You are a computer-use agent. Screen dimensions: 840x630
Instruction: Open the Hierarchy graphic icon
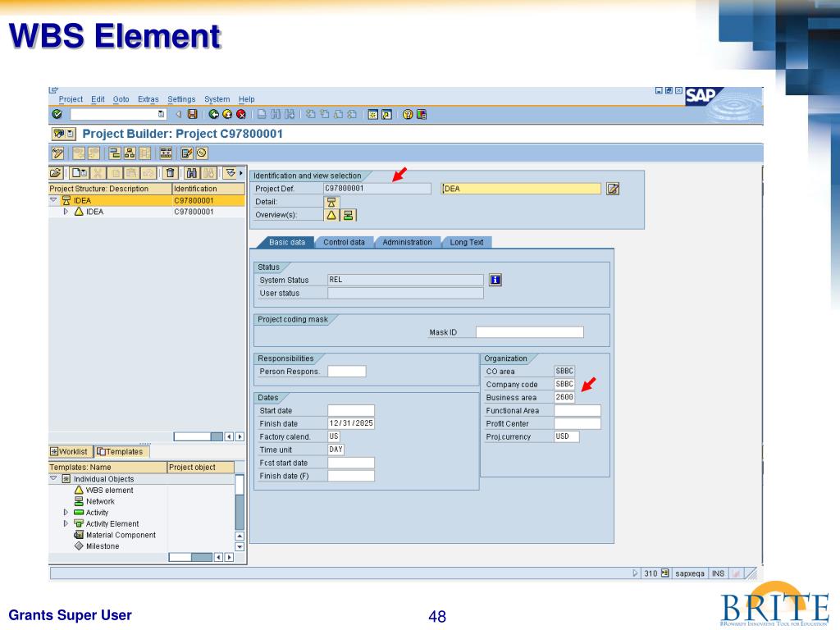(x=130, y=153)
